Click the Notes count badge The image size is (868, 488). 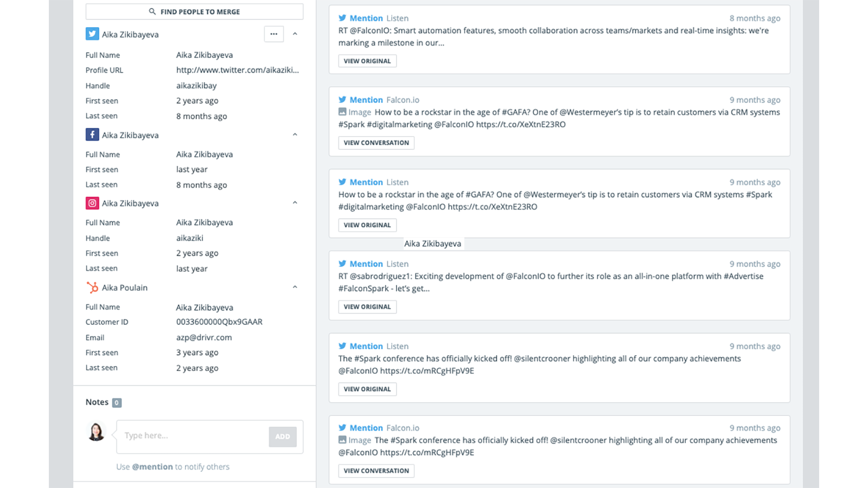(117, 402)
